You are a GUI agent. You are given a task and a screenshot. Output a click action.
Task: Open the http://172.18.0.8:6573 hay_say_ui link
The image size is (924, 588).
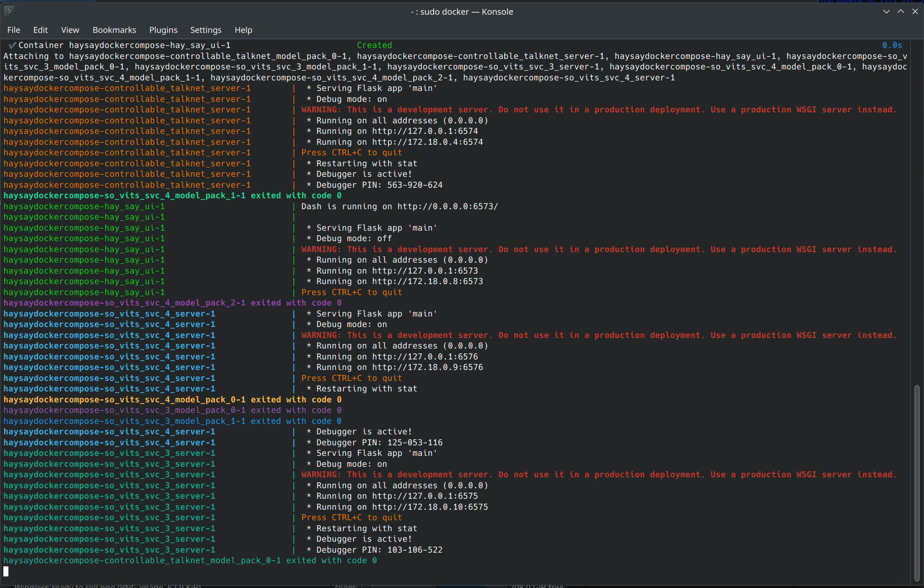tap(427, 282)
